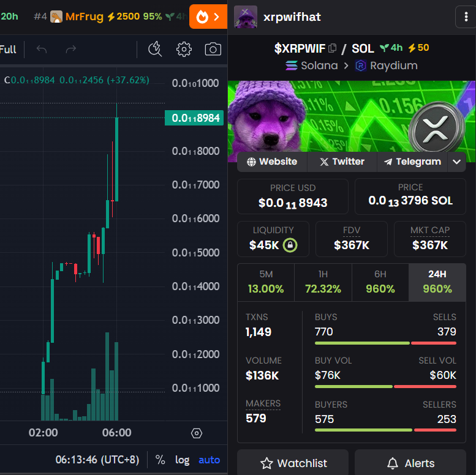Click the current price tag 0.0₁₁8984
This screenshot has height=475, width=476.
[x=194, y=118]
